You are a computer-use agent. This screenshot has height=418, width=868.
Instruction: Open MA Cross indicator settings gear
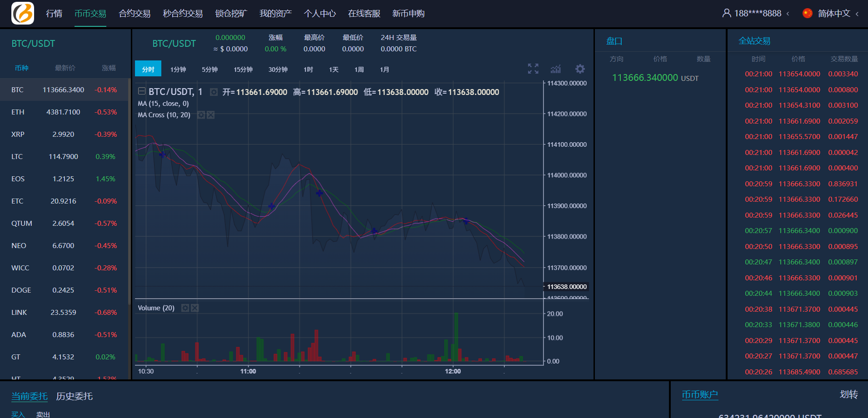[201, 115]
